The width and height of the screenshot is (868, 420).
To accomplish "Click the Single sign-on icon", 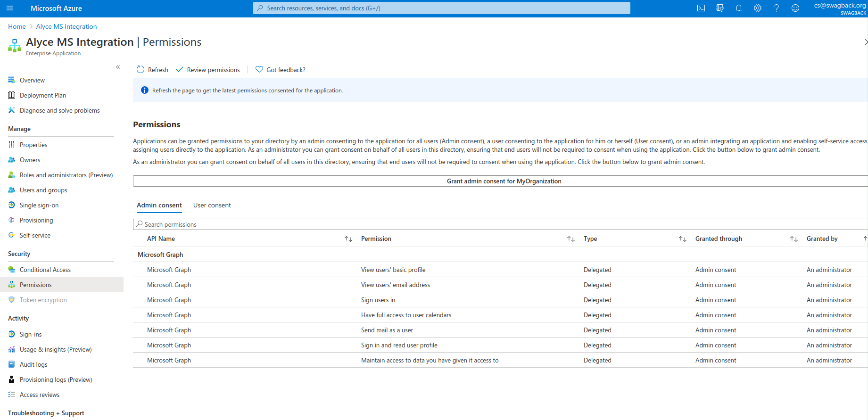I will [12, 205].
